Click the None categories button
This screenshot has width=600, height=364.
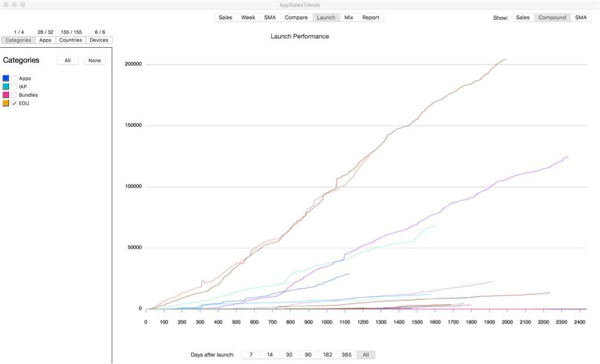coord(94,60)
